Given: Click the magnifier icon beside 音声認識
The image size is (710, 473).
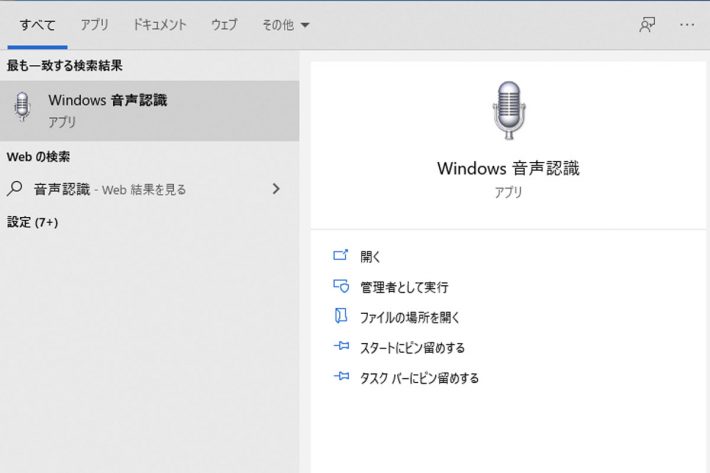Looking at the screenshot, I should (x=14, y=188).
